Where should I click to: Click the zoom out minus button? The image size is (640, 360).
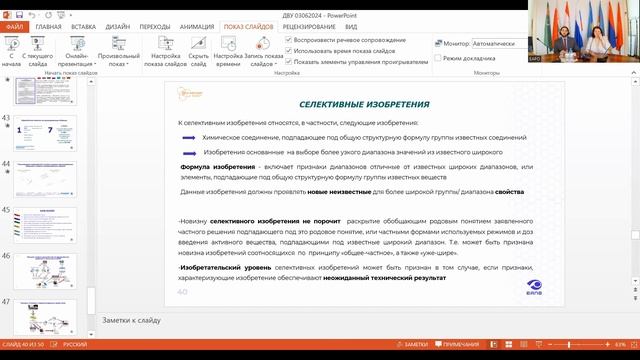550,345
